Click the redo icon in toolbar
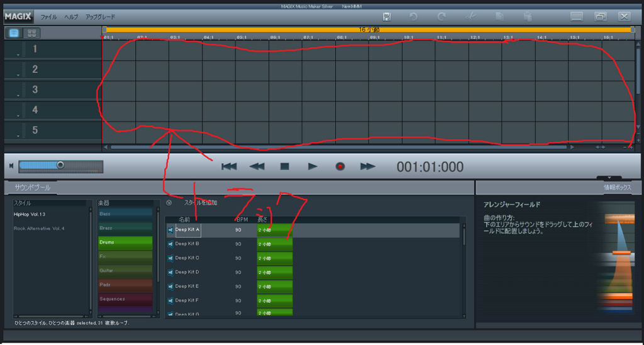The width and height of the screenshot is (644, 345). pos(441,17)
